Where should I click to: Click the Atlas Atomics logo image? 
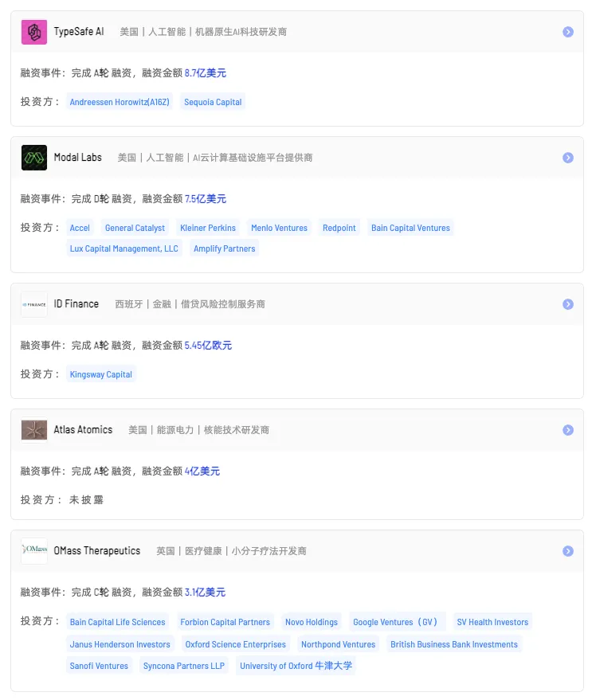34,430
